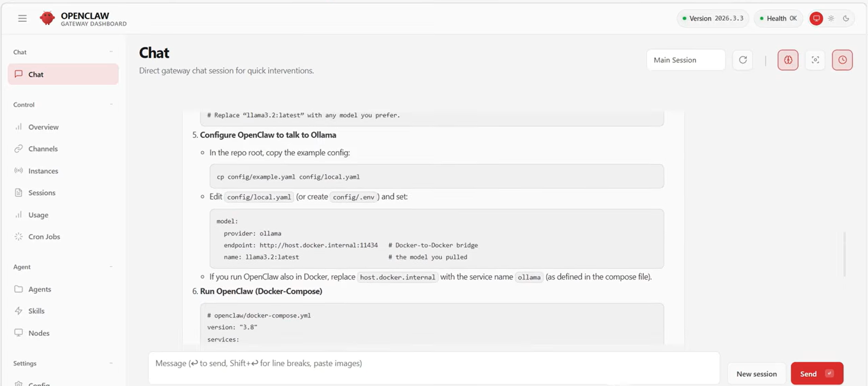Switch to dark theme moon icon

pyautogui.click(x=846, y=19)
